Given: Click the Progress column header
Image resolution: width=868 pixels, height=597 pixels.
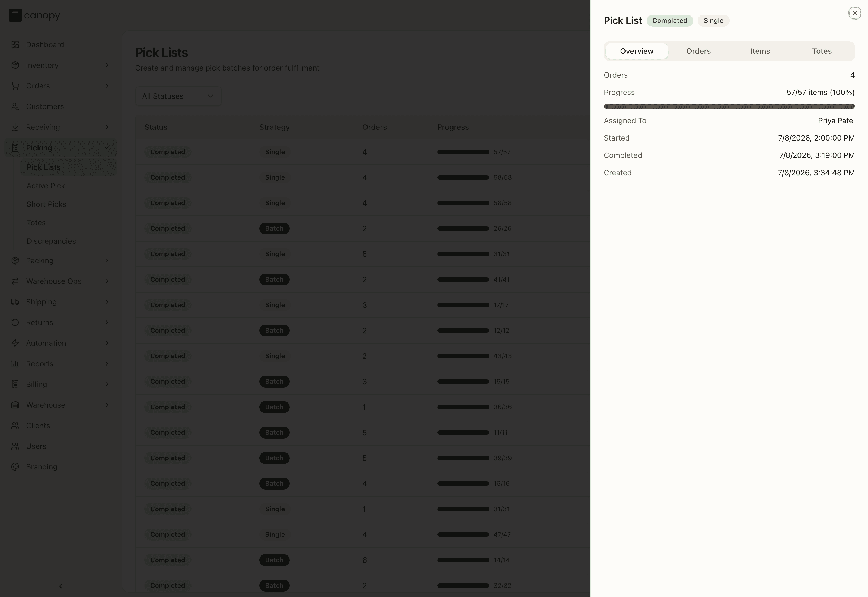Looking at the screenshot, I should click(453, 127).
